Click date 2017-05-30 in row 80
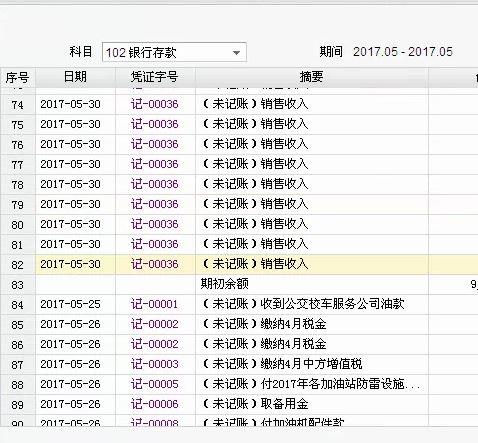 70,224
